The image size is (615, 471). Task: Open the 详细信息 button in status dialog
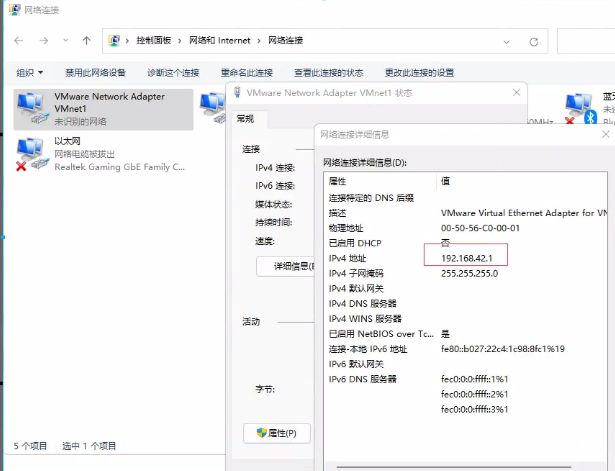tap(286, 267)
